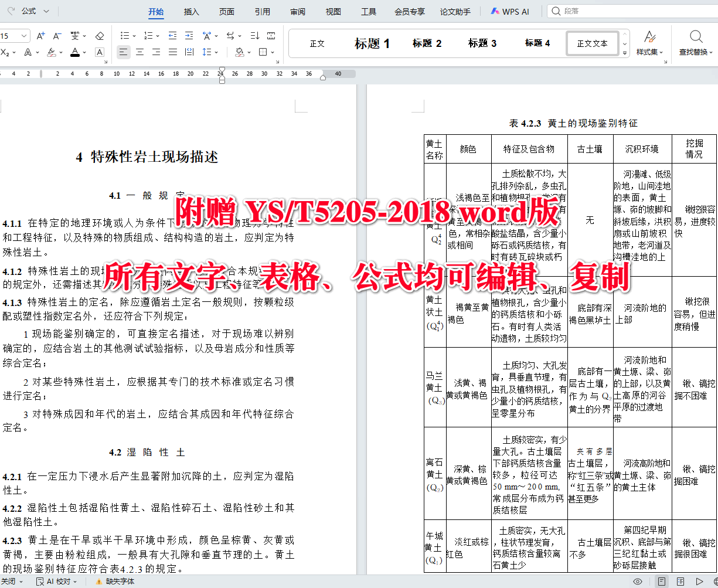
Task: Switch to page layout view icon
Action: 662,582
